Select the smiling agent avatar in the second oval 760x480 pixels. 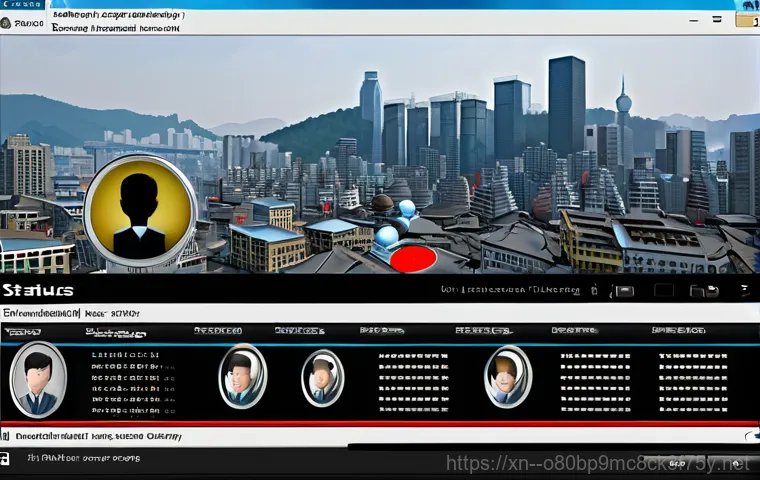(243, 377)
